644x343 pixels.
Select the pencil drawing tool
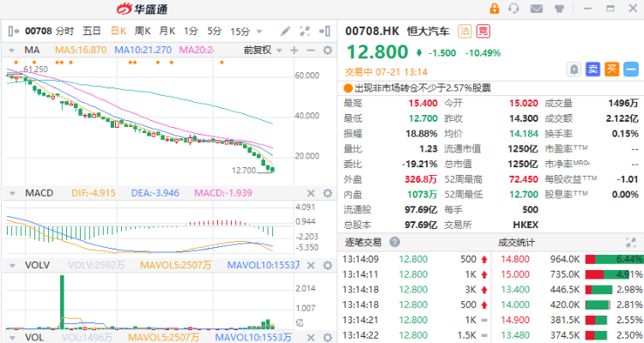click(285, 31)
